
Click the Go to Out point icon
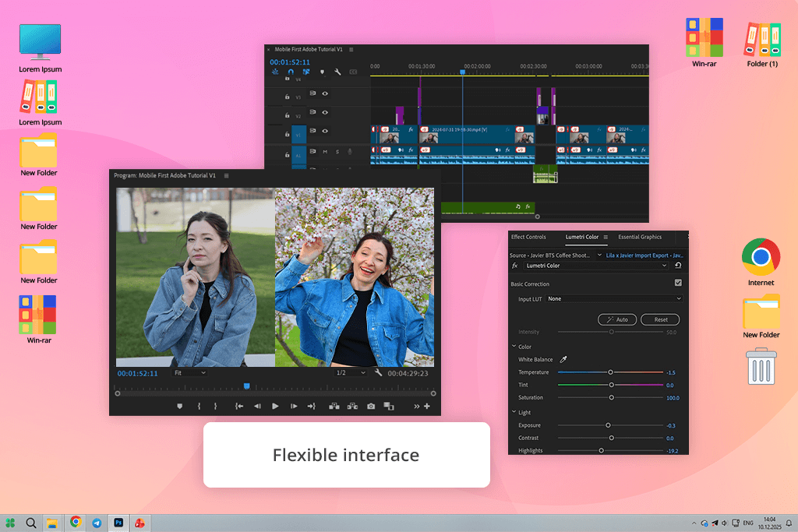coord(312,407)
